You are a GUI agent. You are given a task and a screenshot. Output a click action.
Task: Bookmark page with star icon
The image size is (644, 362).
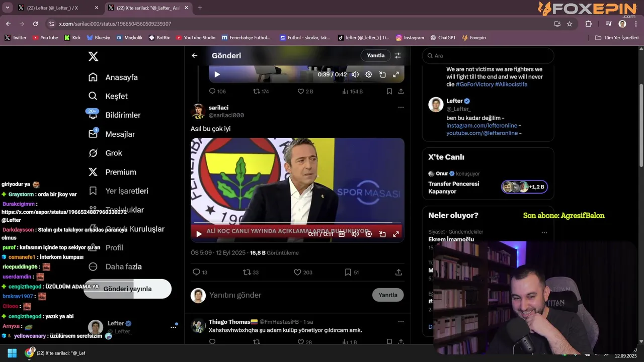(x=570, y=24)
